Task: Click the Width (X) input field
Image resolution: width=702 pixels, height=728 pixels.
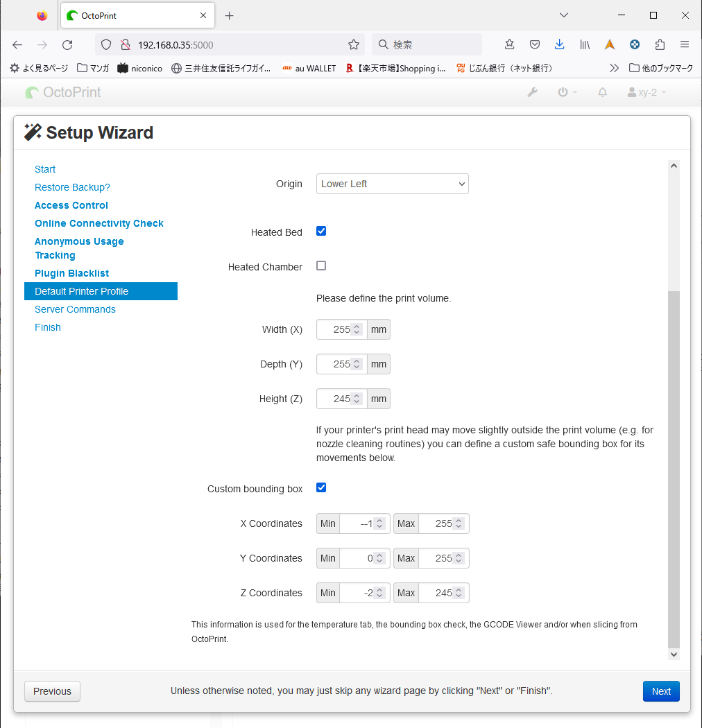Action: coord(341,329)
